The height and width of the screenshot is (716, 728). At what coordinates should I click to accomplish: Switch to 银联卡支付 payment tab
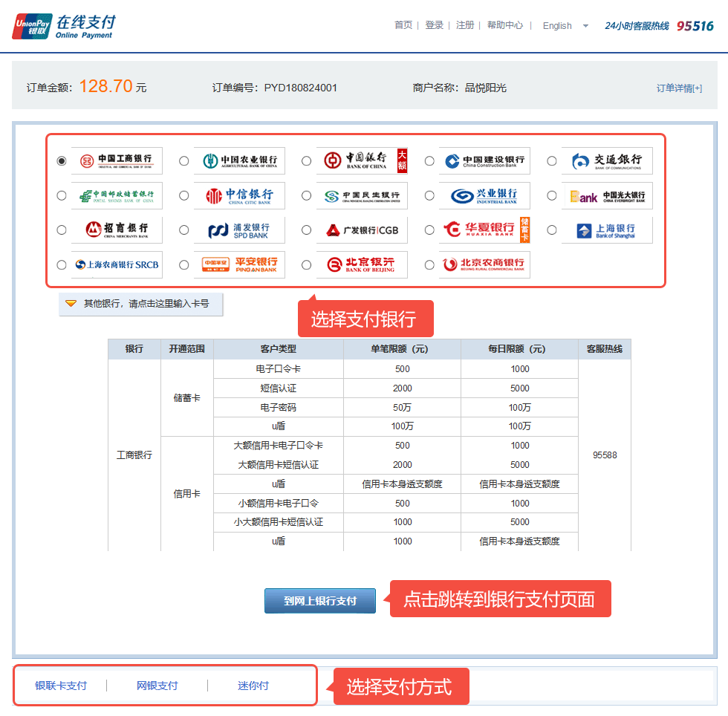tap(61, 686)
